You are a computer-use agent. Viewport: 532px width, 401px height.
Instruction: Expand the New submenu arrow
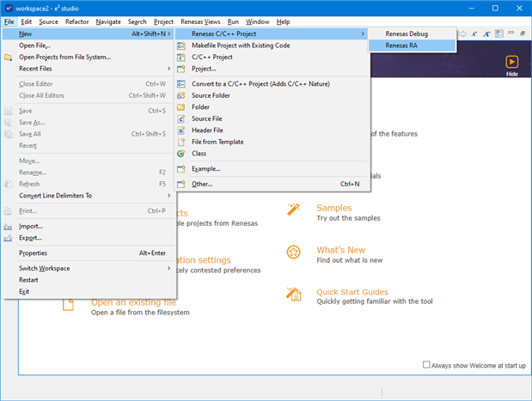[168, 33]
